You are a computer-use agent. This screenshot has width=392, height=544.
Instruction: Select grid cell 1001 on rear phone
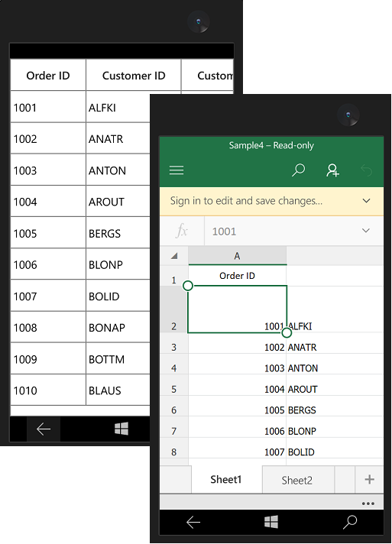point(48,107)
